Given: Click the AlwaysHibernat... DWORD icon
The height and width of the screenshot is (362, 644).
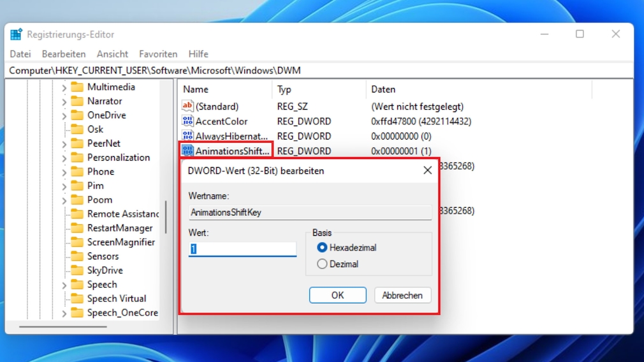Looking at the screenshot, I should coord(187,136).
